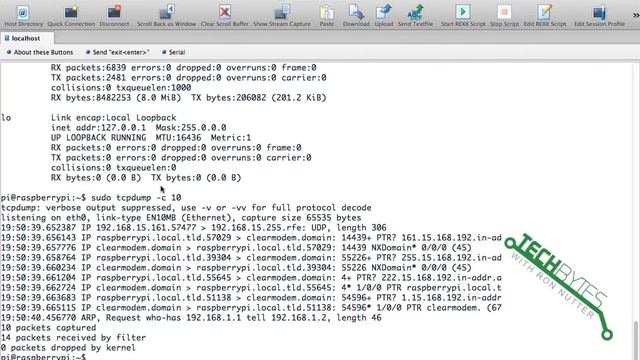
Task: Click the 'sudo tcpdump -c 10' command text
Action: coord(136,198)
